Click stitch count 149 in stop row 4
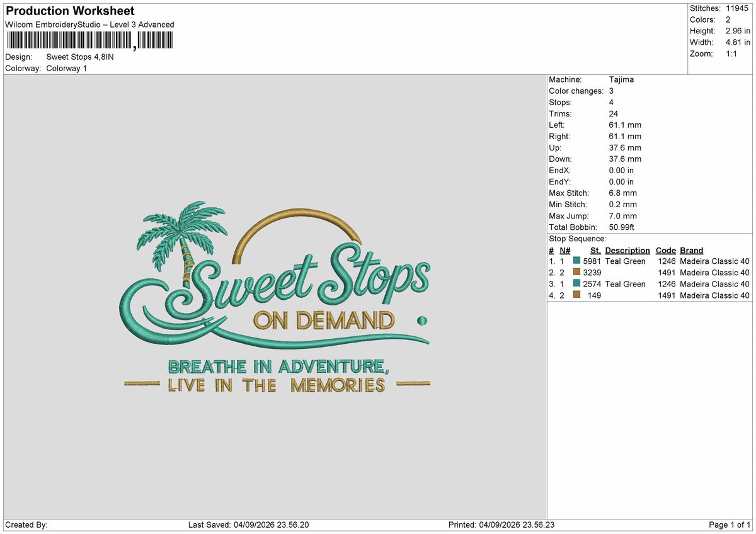 tap(595, 295)
